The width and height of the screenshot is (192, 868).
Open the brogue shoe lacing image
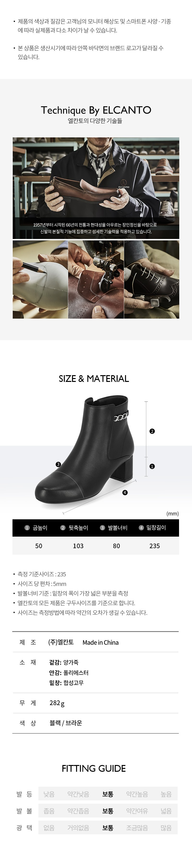pyautogui.click(x=152, y=279)
